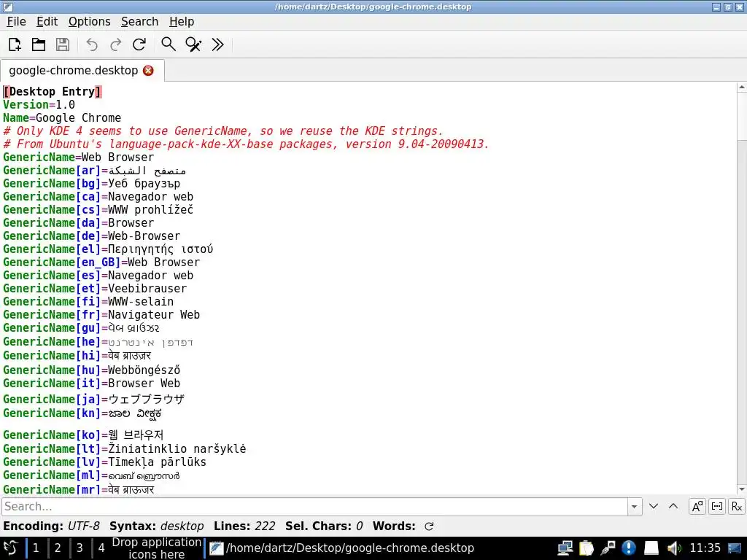Click the Encoding: UTF-8 status entry

51,526
